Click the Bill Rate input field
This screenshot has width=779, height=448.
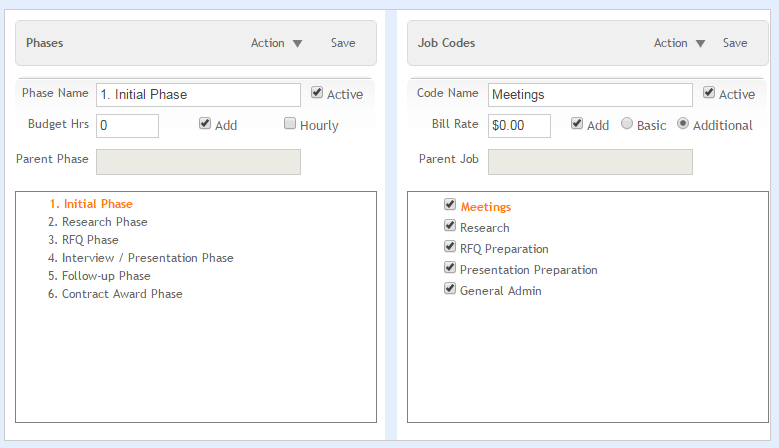(x=519, y=125)
